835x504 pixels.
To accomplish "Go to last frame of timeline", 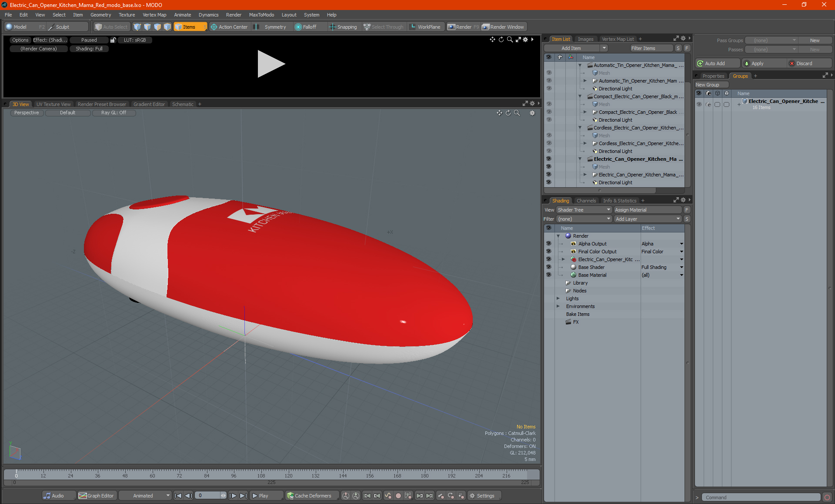I will click(x=244, y=496).
